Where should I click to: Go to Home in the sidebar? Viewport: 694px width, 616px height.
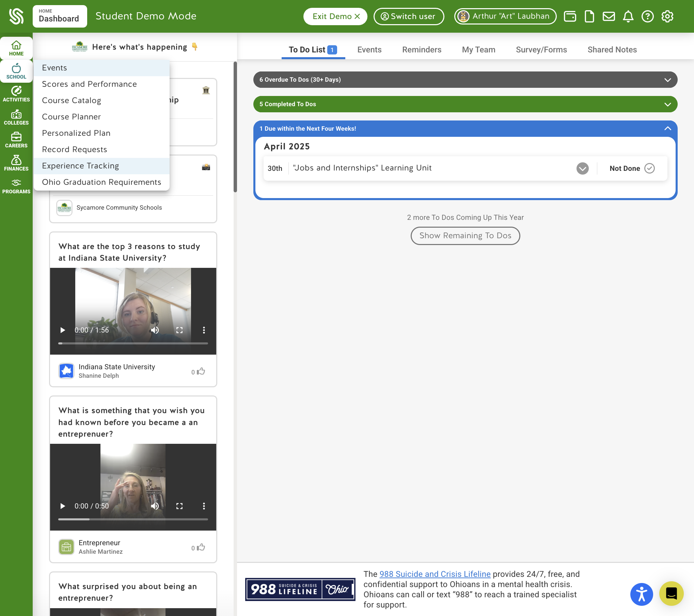click(16, 48)
